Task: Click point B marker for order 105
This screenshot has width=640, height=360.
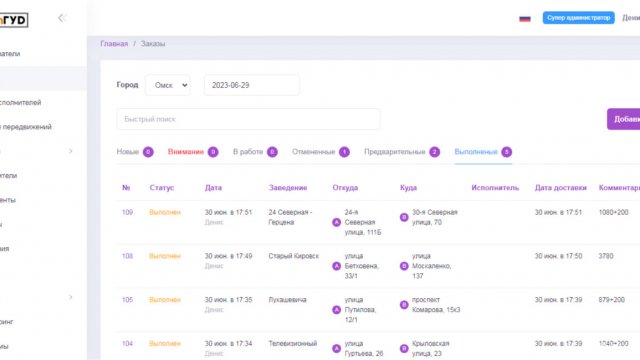Action: click(x=404, y=304)
